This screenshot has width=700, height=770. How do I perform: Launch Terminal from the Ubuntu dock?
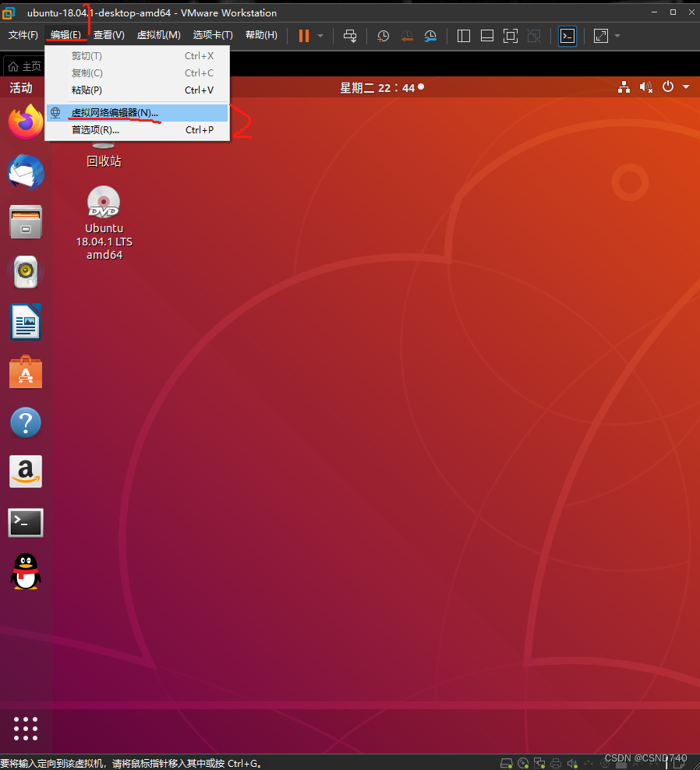26,522
